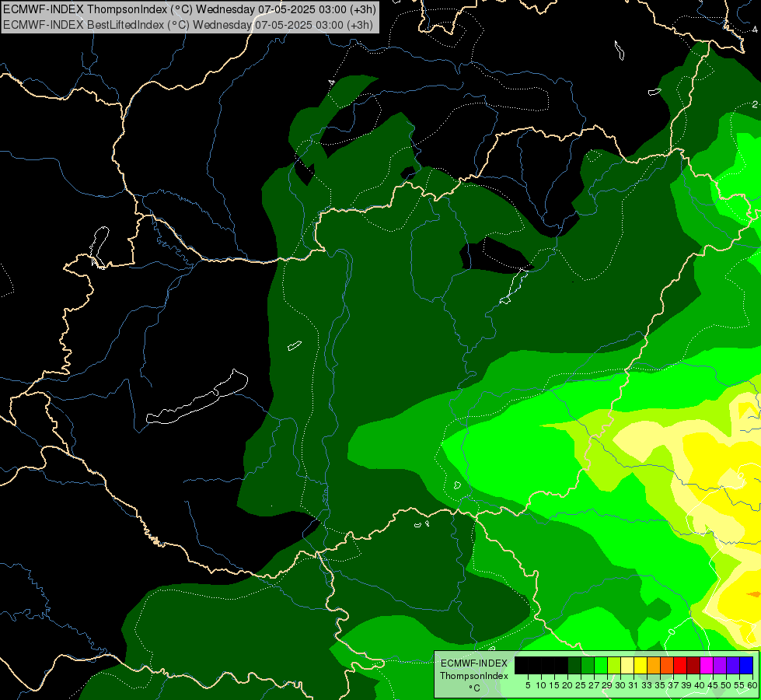
Task: Click the legend tick label "20"
Action: click(568, 685)
